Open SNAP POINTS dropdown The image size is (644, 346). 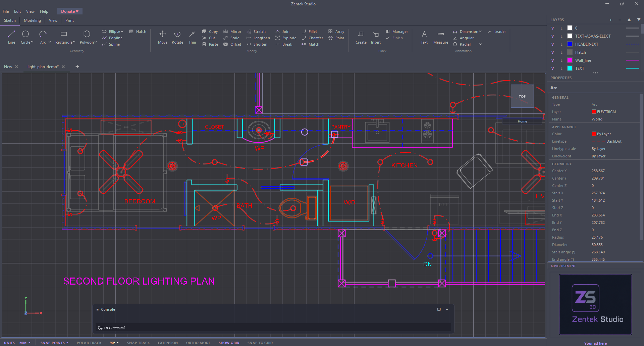54,343
